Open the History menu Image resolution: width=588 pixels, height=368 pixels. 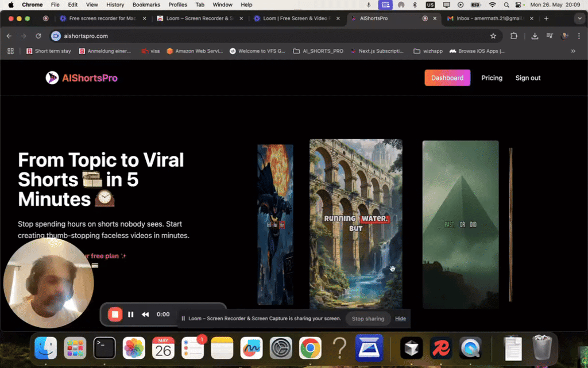click(115, 5)
